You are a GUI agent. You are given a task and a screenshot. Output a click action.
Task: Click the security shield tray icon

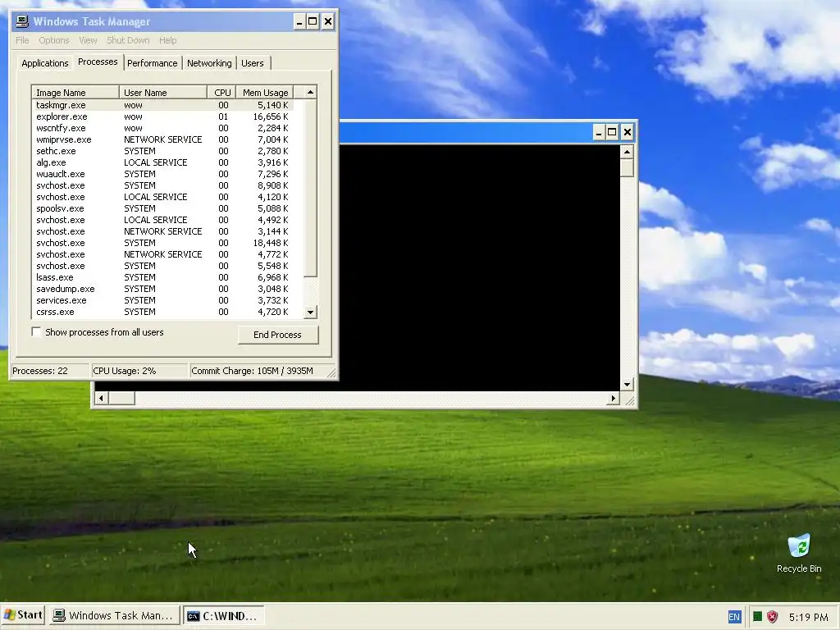coord(772,617)
